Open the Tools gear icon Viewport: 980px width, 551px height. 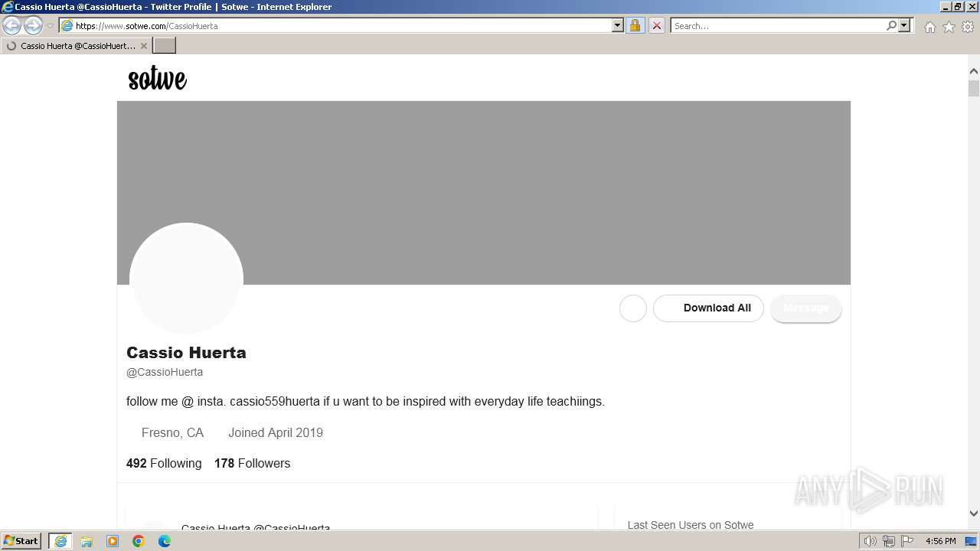pyautogui.click(x=968, y=27)
